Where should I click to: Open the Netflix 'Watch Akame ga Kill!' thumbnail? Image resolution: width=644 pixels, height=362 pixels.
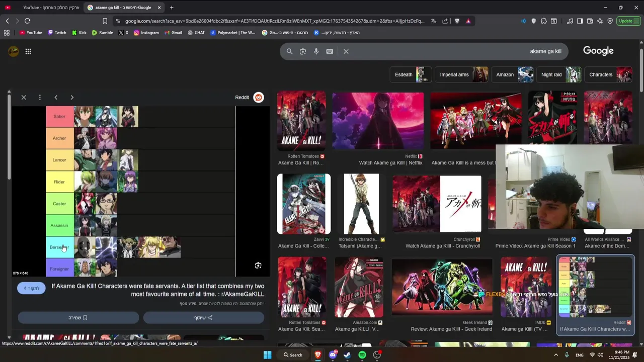pos(378,121)
